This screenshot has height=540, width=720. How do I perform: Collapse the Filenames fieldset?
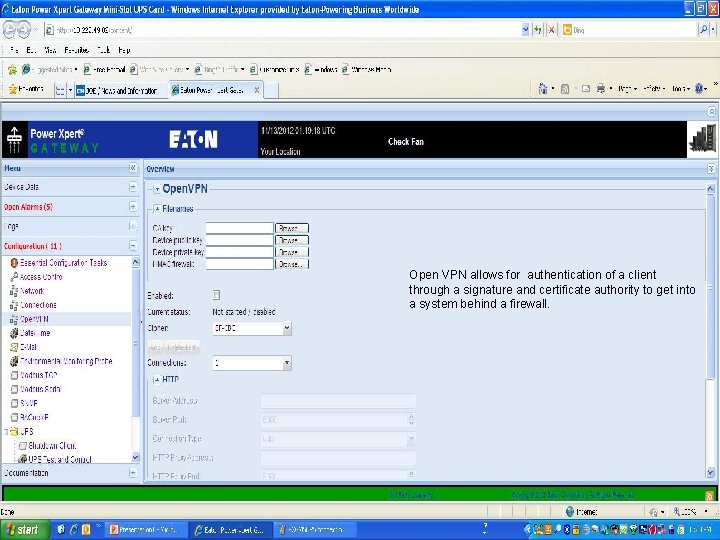point(157,208)
